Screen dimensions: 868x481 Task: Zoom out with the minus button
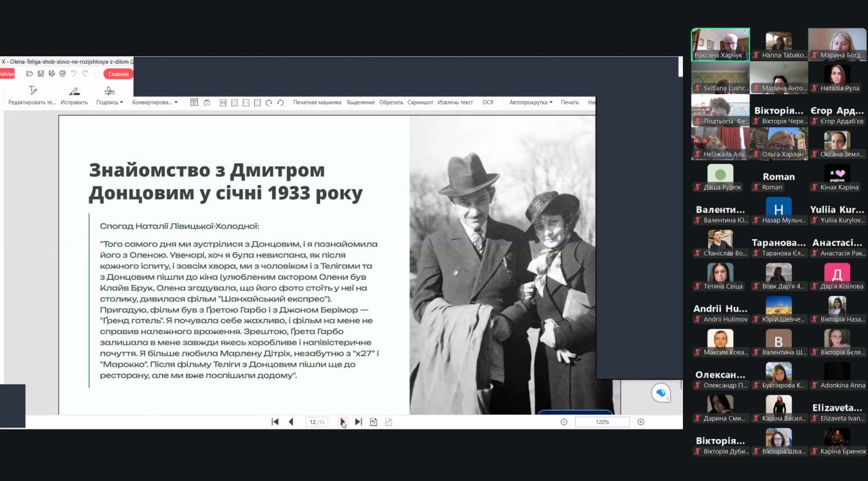(x=564, y=422)
